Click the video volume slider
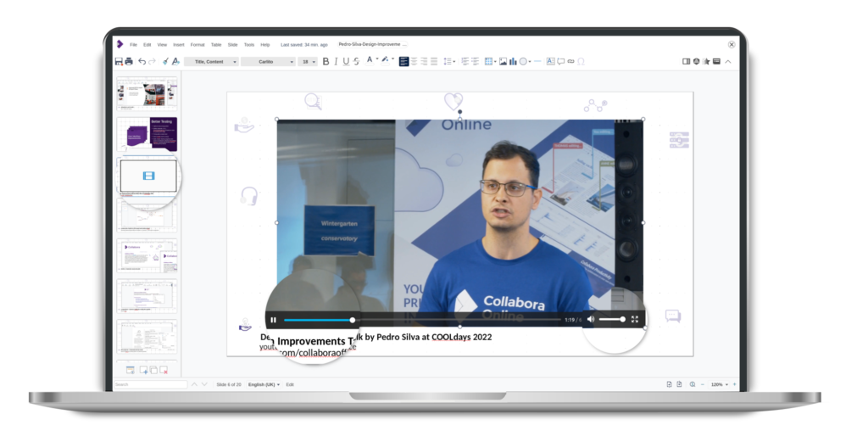Screen dimensions: 868x442 (x=612, y=320)
